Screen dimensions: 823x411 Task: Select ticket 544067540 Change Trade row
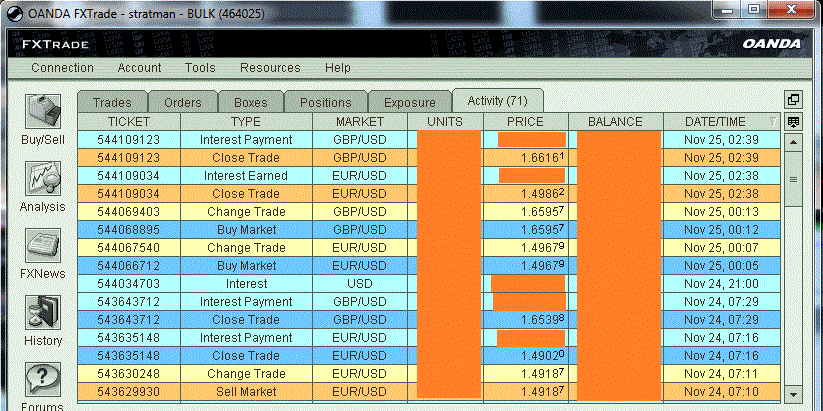point(429,247)
